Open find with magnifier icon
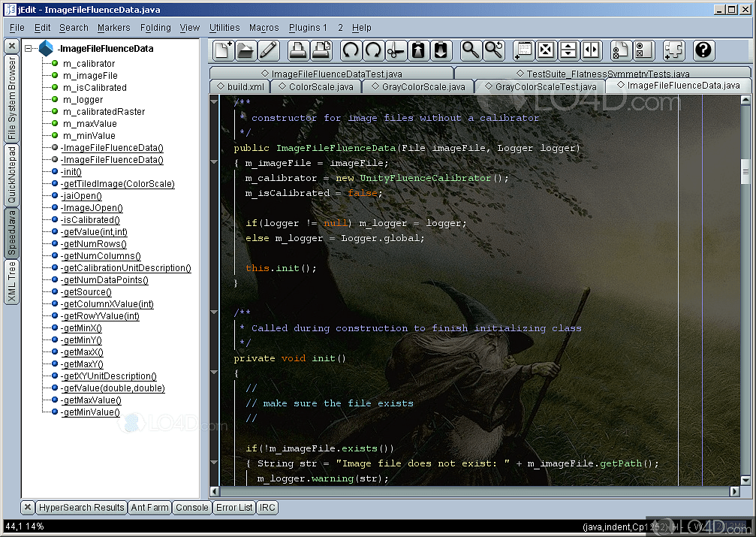 pos(471,50)
